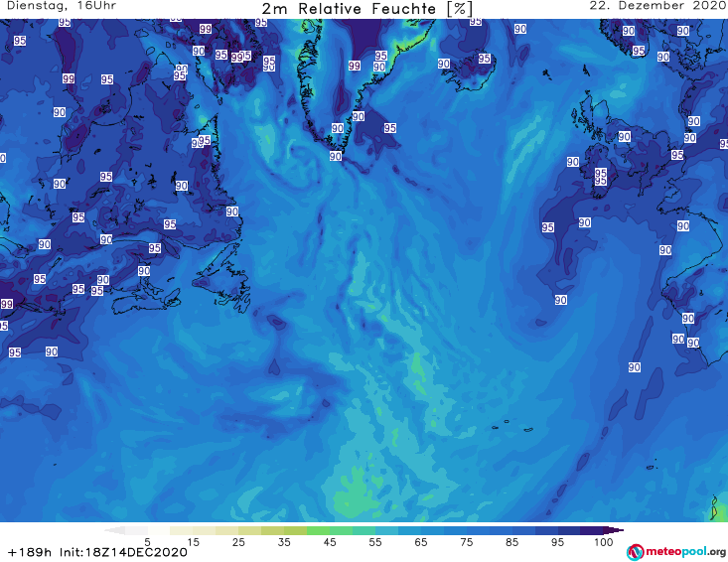The width and height of the screenshot is (728, 562).
Task: Click the meteopool.org logo
Action: pyautogui.click(x=676, y=552)
